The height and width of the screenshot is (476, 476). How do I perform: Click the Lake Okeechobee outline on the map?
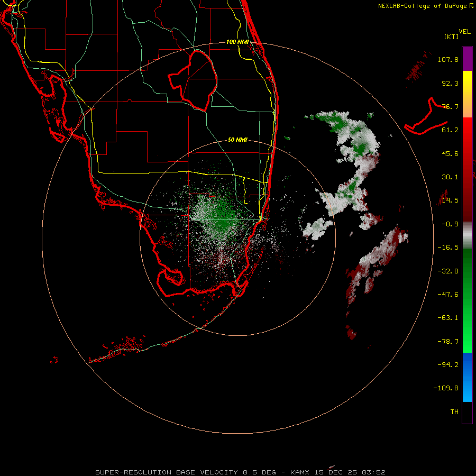coord(193,80)
